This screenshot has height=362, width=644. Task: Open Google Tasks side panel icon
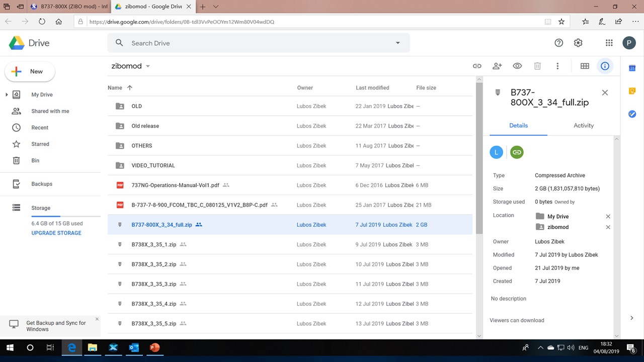pos(632,114)
